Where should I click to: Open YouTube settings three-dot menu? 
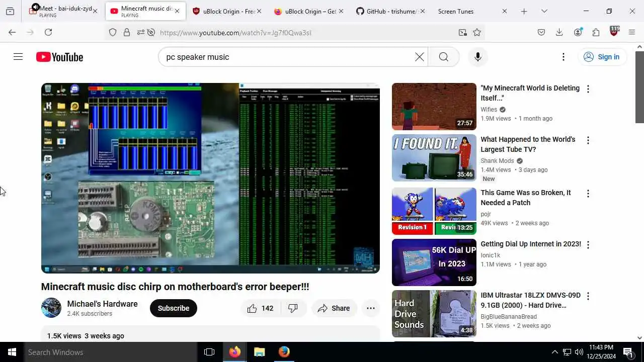point(563,57)
